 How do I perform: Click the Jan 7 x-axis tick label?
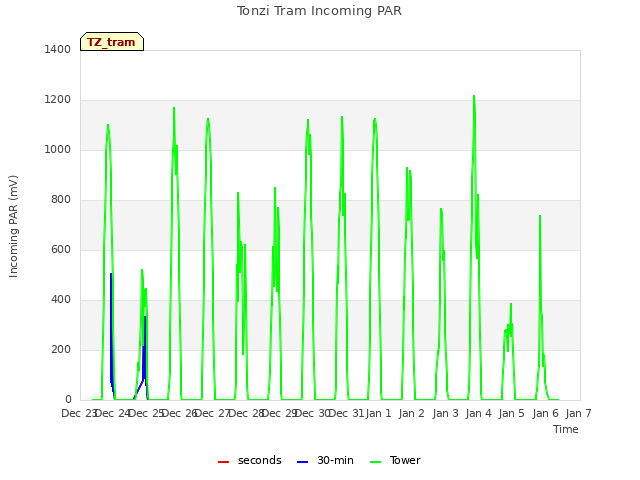[578, 413]
